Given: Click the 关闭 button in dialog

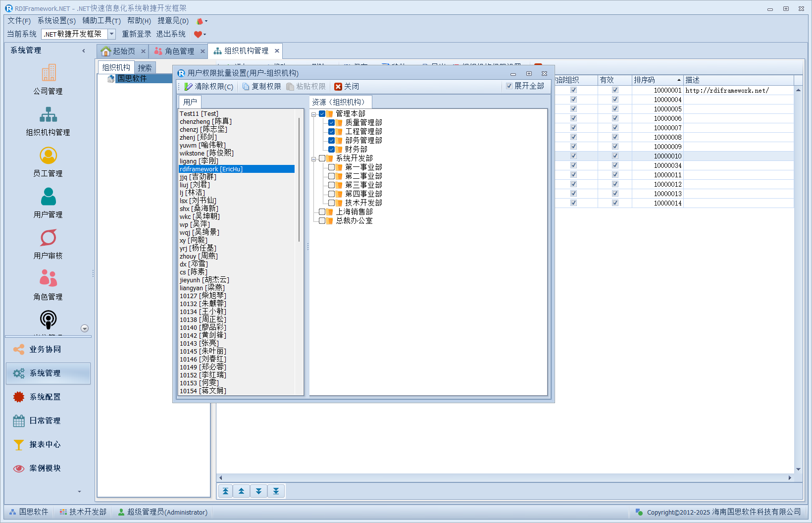Looking at the screenshot, I should click(347, 87).
